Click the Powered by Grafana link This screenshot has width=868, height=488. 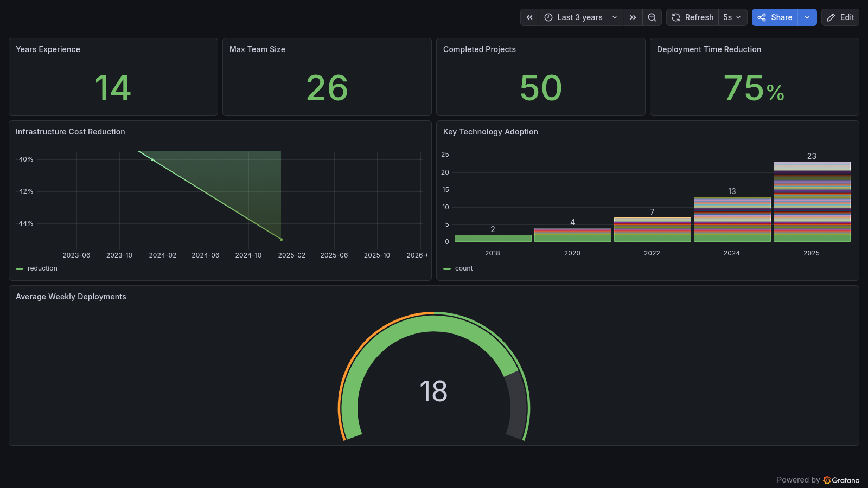(x=818, y=480)
